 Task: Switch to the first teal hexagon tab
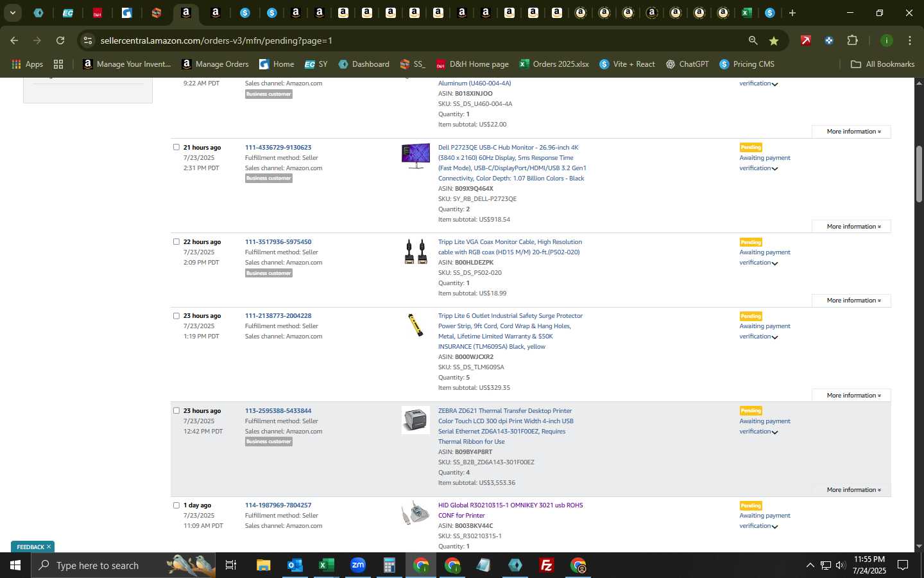click(x=38, y=13)
